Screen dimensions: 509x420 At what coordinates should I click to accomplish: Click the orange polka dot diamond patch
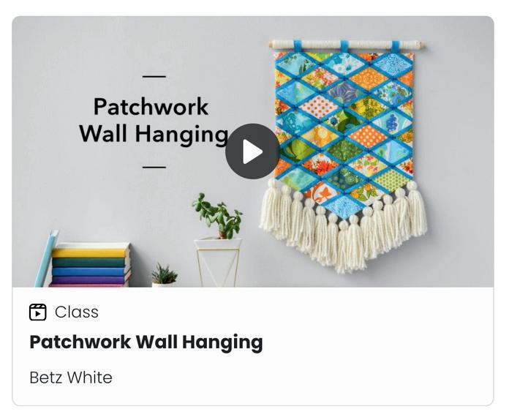(368, 136)
